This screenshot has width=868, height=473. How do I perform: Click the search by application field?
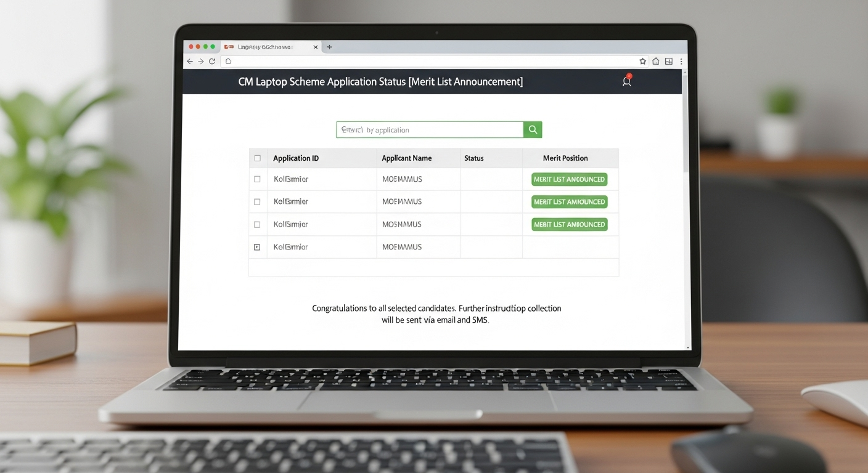click(x=429, y=129)
